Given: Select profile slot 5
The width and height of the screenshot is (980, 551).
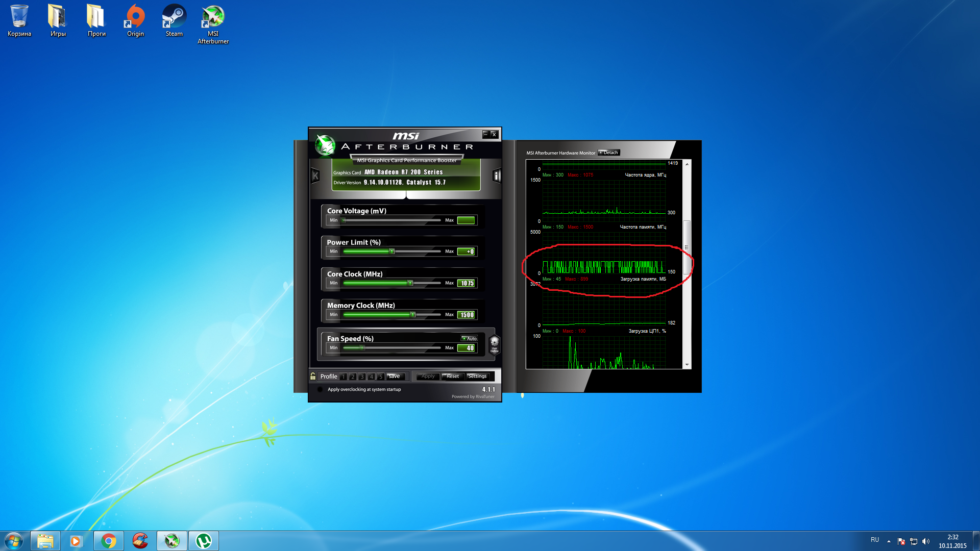Looking at the screenshot, I should [x=380, y=377].
